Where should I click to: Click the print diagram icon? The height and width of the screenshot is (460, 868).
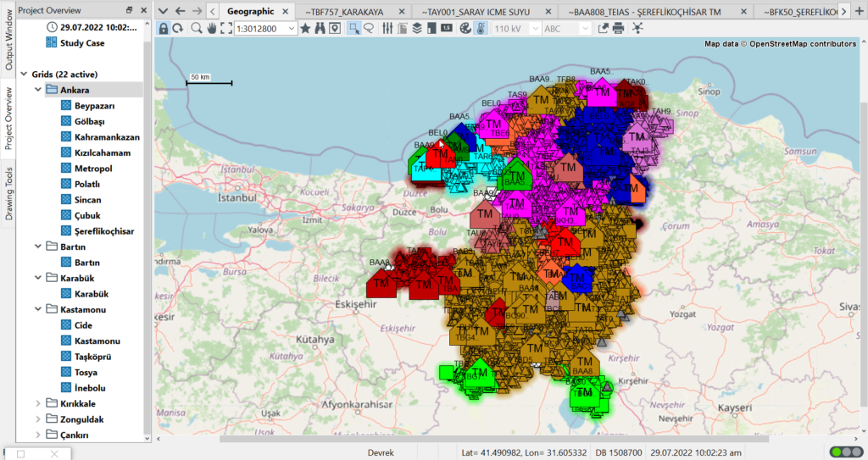(618, 29)
